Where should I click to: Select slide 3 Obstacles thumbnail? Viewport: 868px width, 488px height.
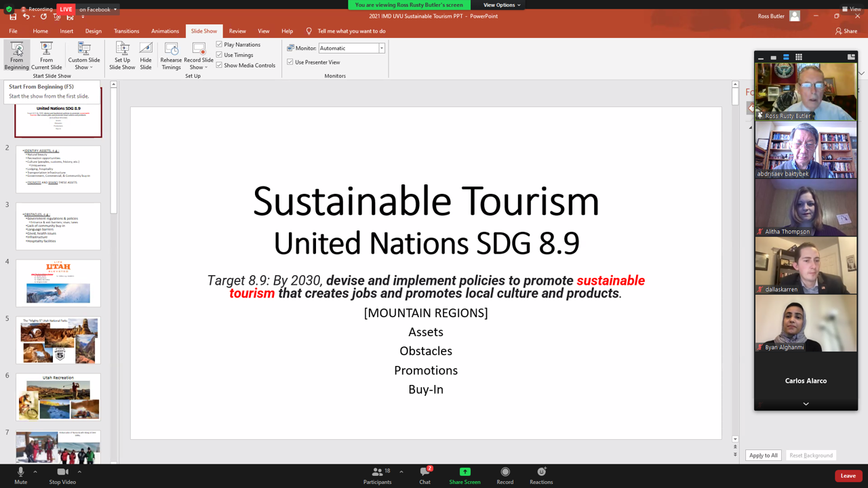[58, 226]
